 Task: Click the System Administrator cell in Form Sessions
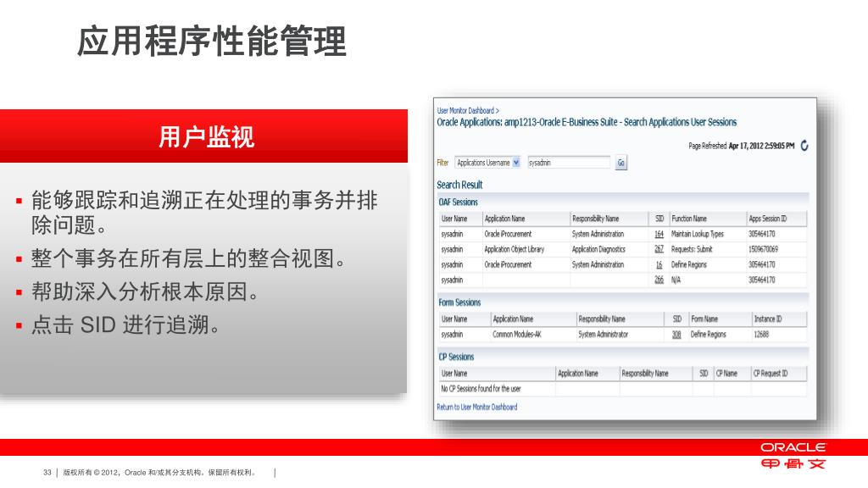click(604, 334)
